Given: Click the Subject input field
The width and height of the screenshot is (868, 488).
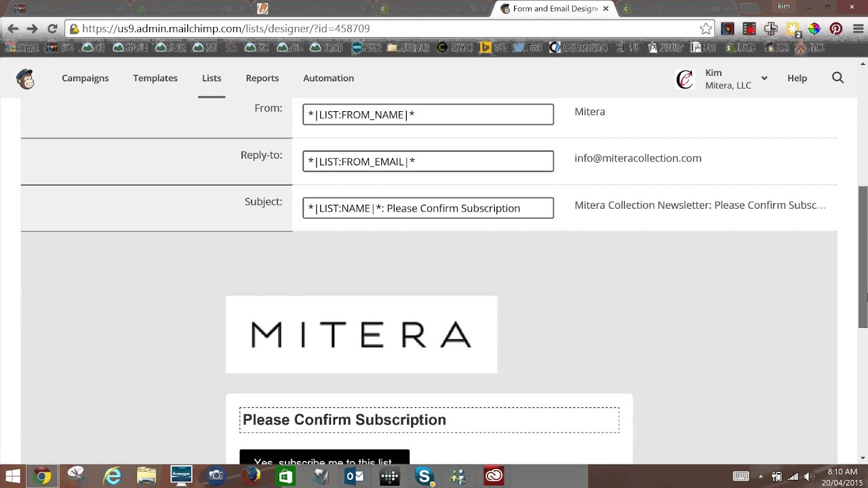Looking at the screenshot, I should [x=428, y=208].
